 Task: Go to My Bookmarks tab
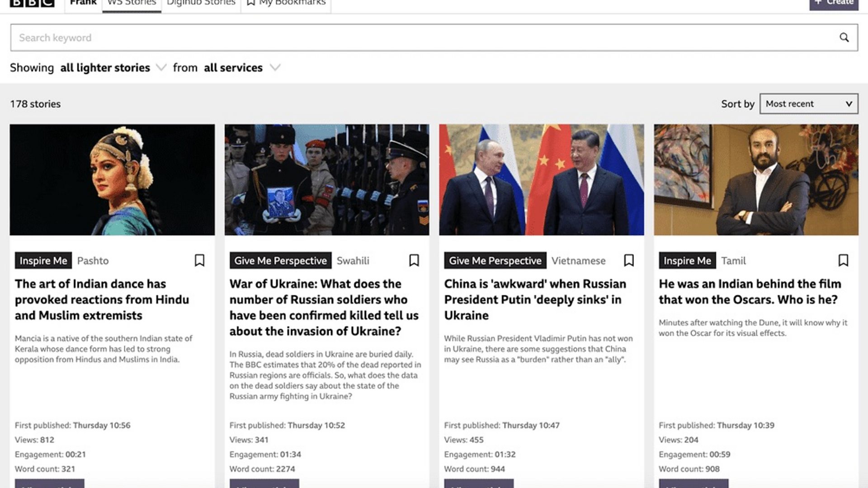point(286,4)
